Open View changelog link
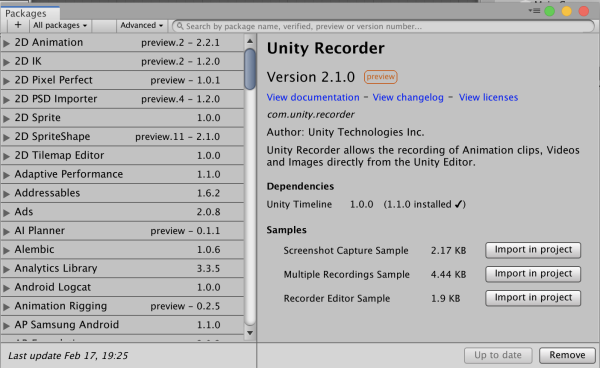600x368 pixels. (x=408, y=97)
